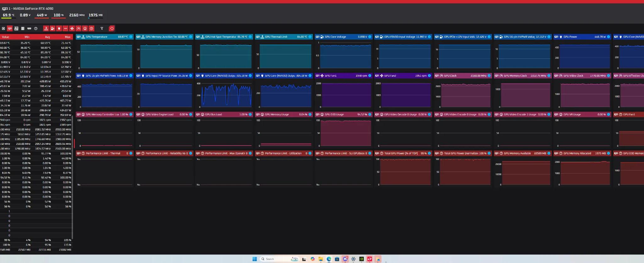Sort by the Avg column header
Image resolution: width=644 pixels, height=263 pixels.
[47, 37]
